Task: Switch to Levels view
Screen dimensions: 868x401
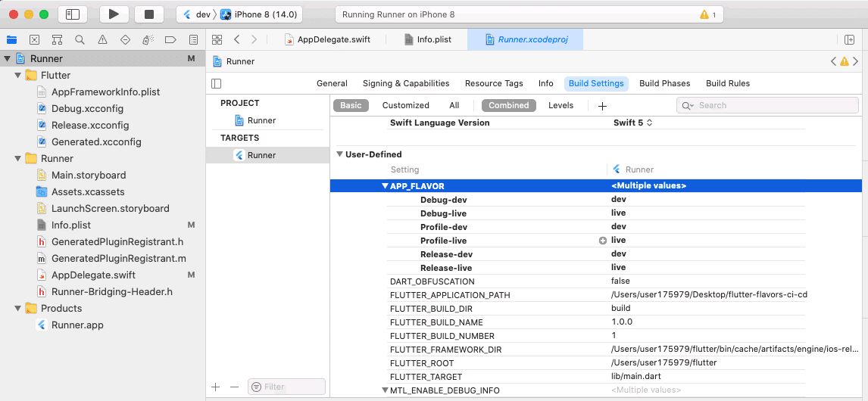Action: (560, 106)
